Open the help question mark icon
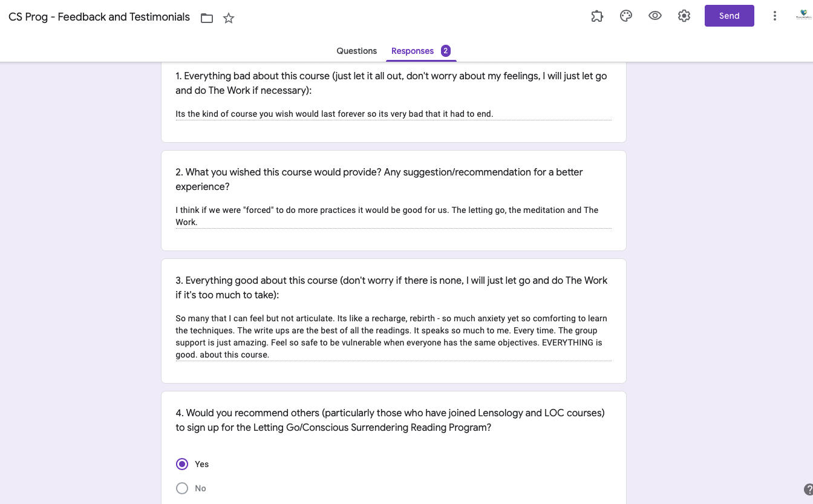The height and width of the screenshot is (504, 813). pyautogui.click(x=808, y=489)
